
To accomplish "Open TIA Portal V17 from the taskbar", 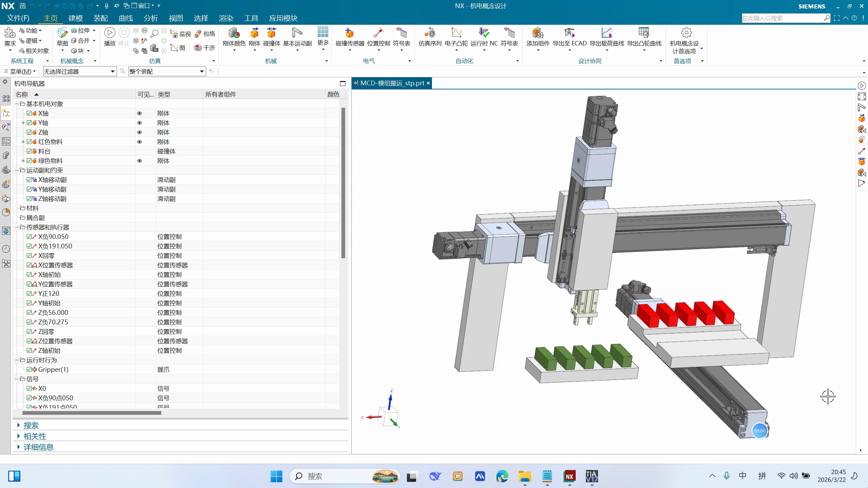I will pos(592,476).
